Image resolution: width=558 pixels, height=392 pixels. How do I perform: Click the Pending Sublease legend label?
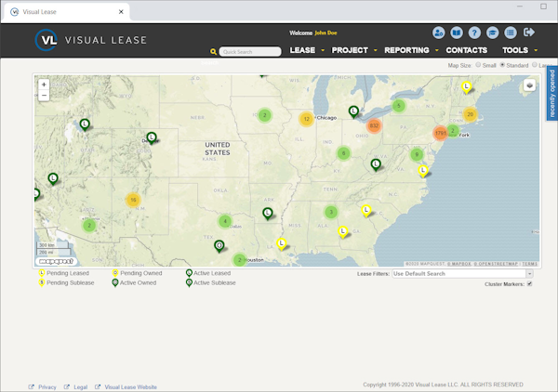coord(70,282)
